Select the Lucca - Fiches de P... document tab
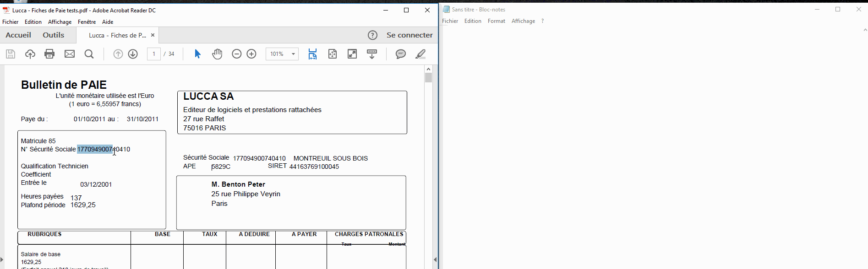Viewport: 868px width, 269px height. [x=118, y=35]
